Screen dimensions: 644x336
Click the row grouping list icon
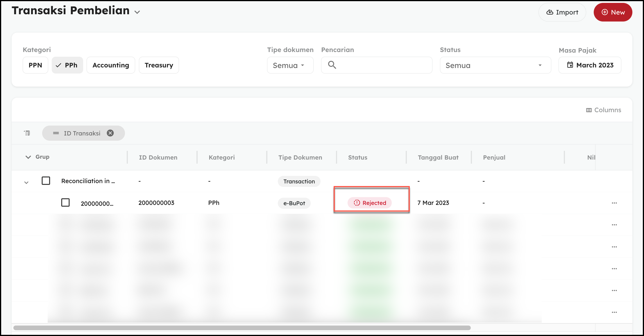click(27, 133)
